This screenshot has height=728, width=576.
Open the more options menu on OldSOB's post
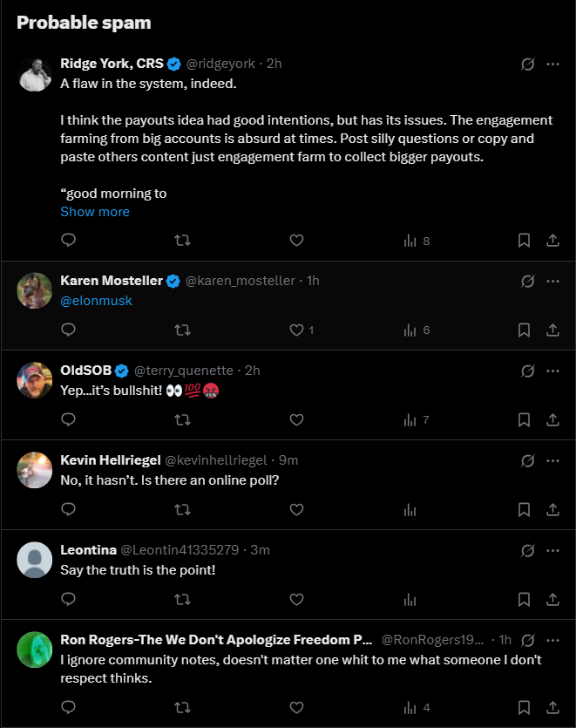coord(552,370)
